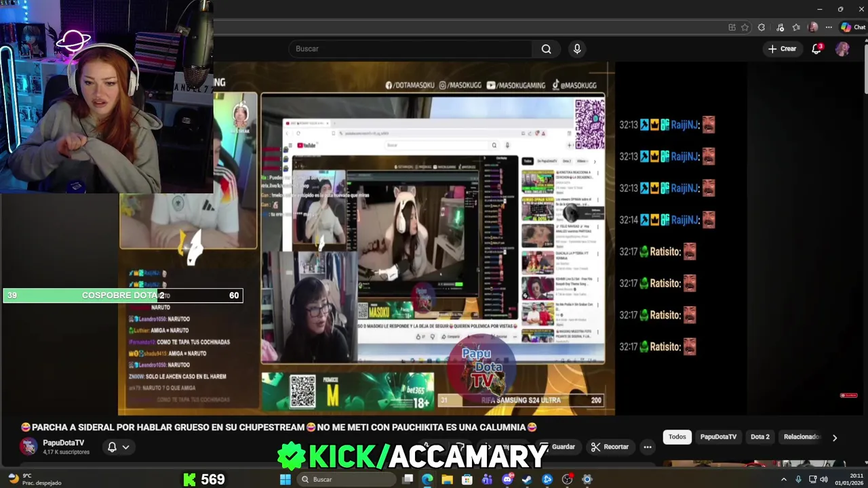Click the Recortar scissors button
The width and height of the screenshot is (868, 488).
click(609, 447)
